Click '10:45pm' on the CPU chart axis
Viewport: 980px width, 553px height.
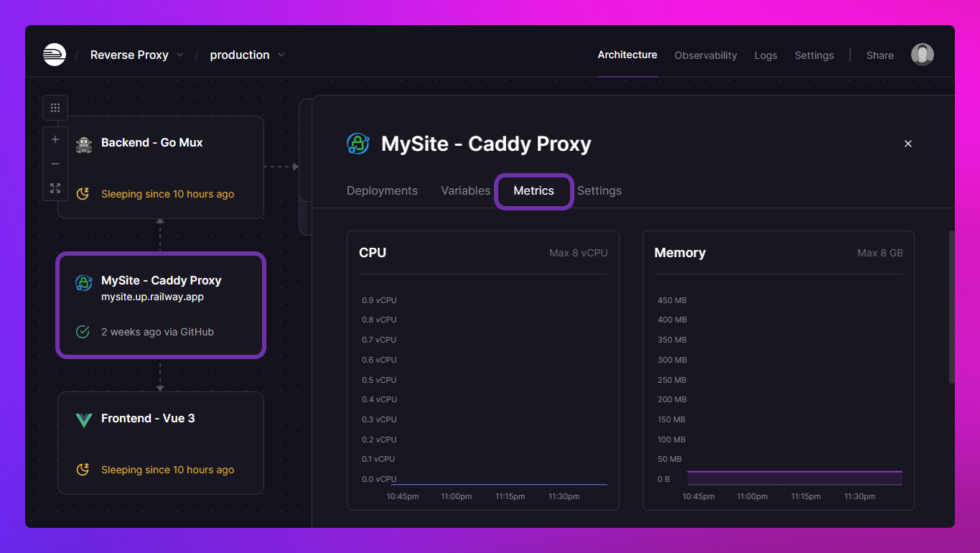click(x=403, y=496)
